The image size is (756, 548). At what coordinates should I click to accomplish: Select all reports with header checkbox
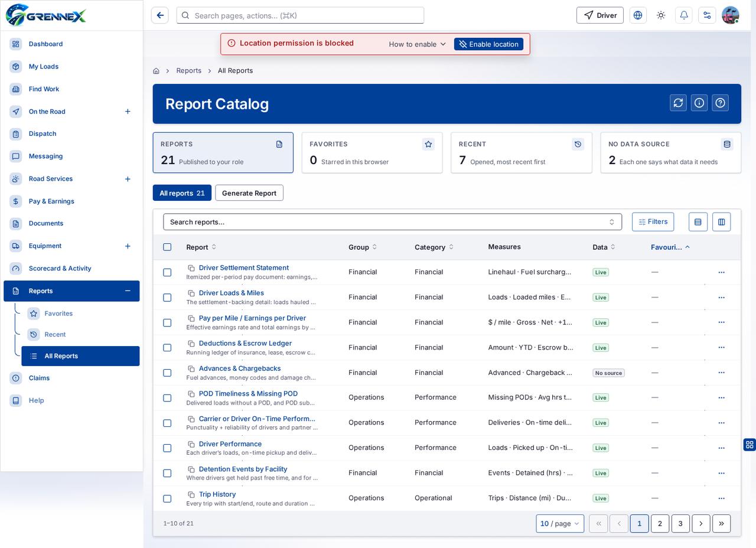point(167,247)
